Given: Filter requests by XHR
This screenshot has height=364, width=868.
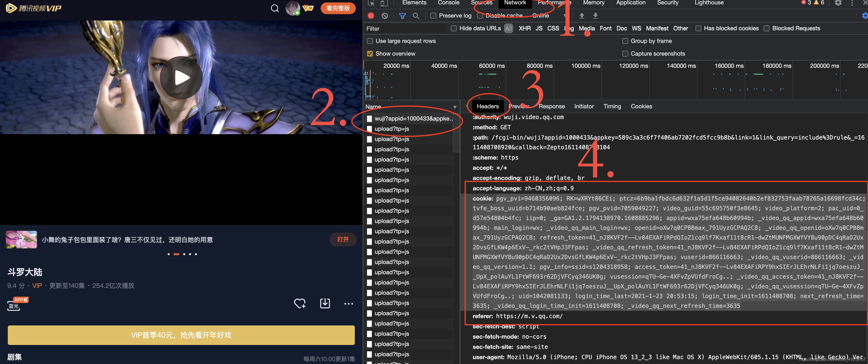Looking at the screenshot, I should tap(524, 28).
